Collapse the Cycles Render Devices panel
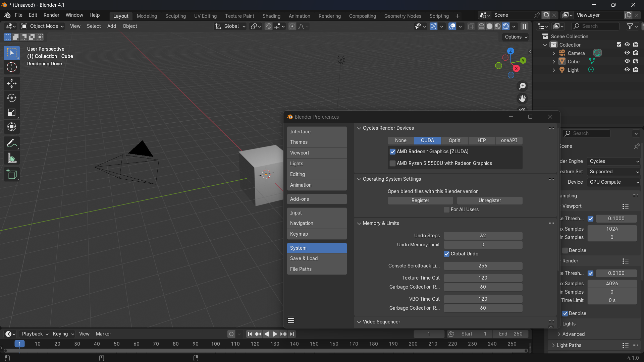Screen dimensions: 644x362 click(x=359, y=128)
